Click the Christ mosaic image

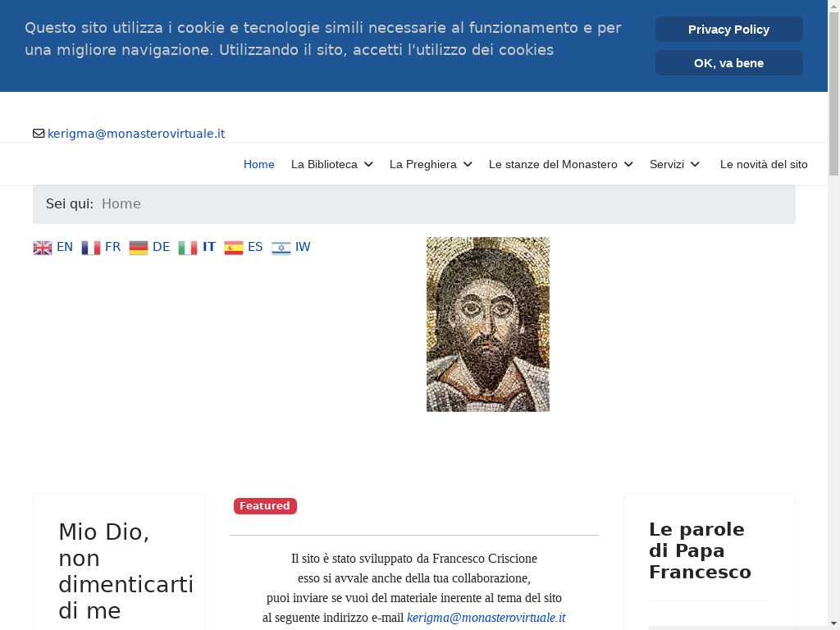pos(488,324)
